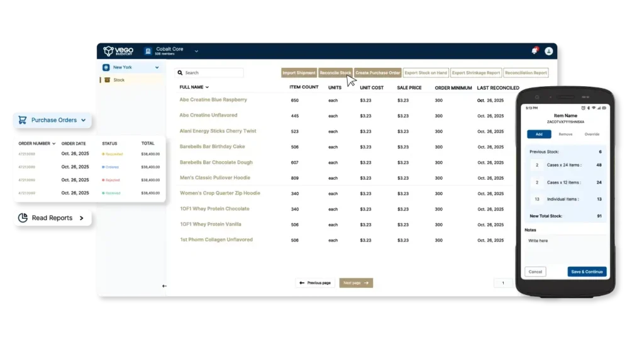
Task: Click the Stock box icon in sidebar
Action: 107,80
